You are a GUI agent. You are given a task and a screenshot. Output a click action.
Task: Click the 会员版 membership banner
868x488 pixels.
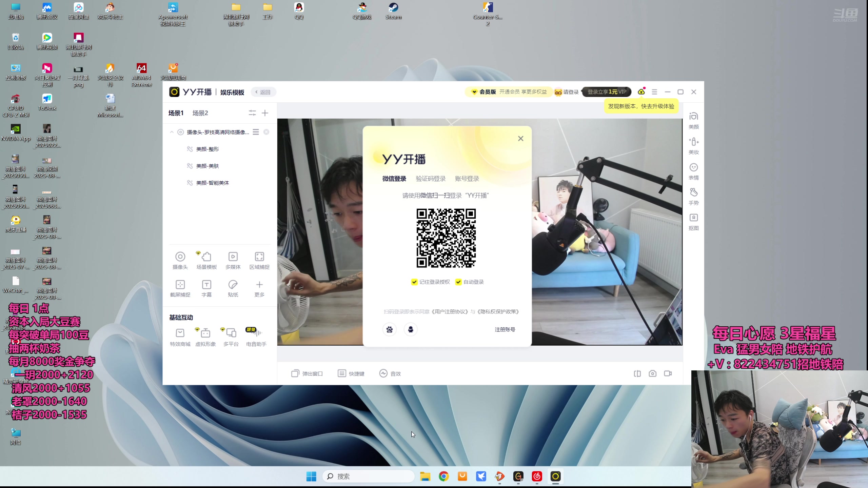(x=509, y=92)
